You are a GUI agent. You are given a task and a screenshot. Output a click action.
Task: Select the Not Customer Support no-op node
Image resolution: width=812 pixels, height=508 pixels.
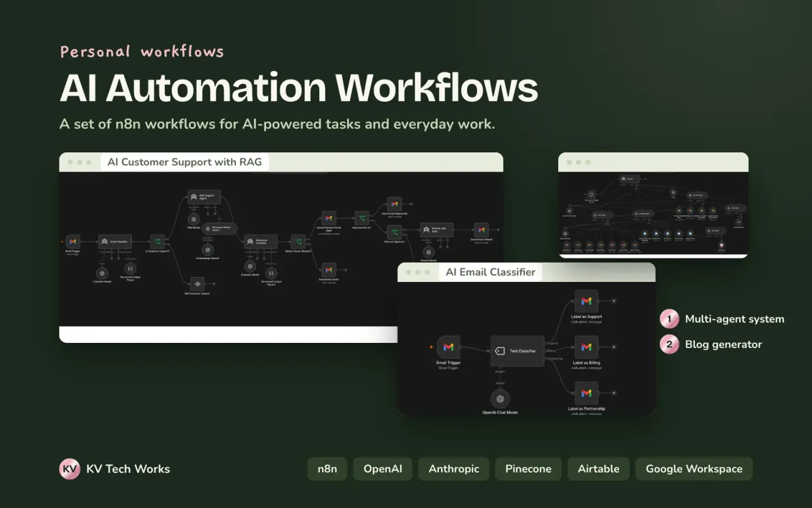[x=198, y=283]
